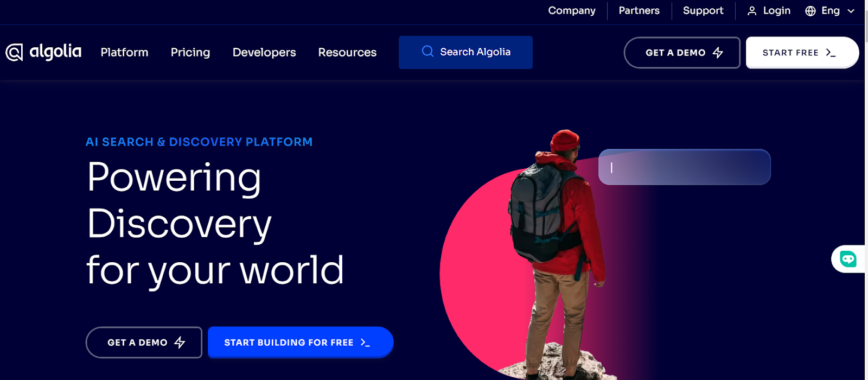Click the Algolia logo icon

pyautogui.click(x=14, y=52)
